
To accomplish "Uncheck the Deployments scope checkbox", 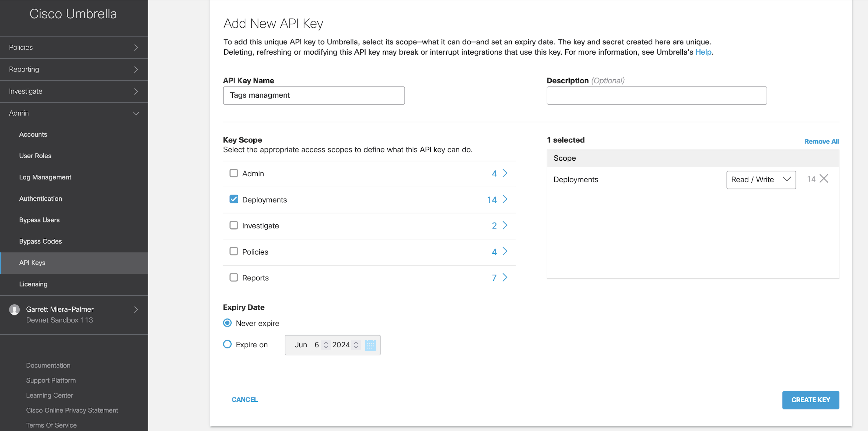I will 233,199.
